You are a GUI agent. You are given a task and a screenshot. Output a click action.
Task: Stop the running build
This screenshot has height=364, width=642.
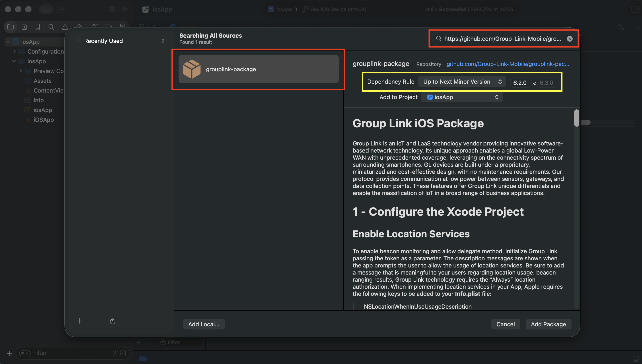coord(112,9)
